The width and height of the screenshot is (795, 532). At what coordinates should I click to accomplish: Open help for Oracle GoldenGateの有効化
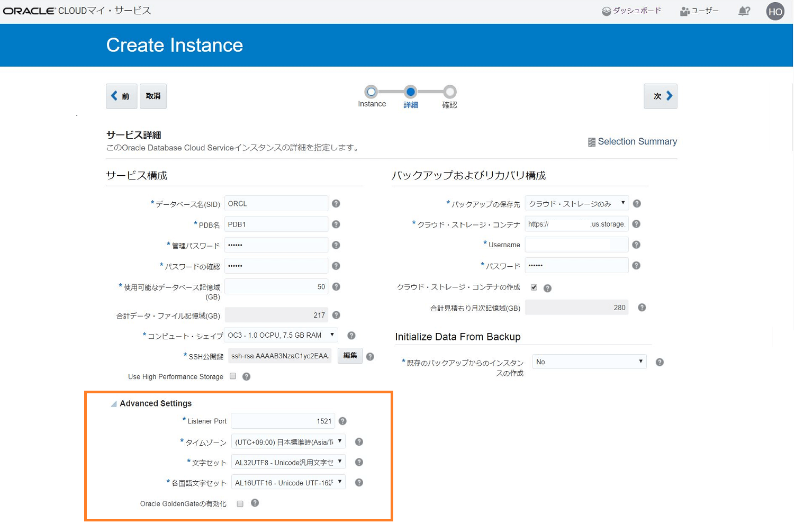[x=255, y=503]
